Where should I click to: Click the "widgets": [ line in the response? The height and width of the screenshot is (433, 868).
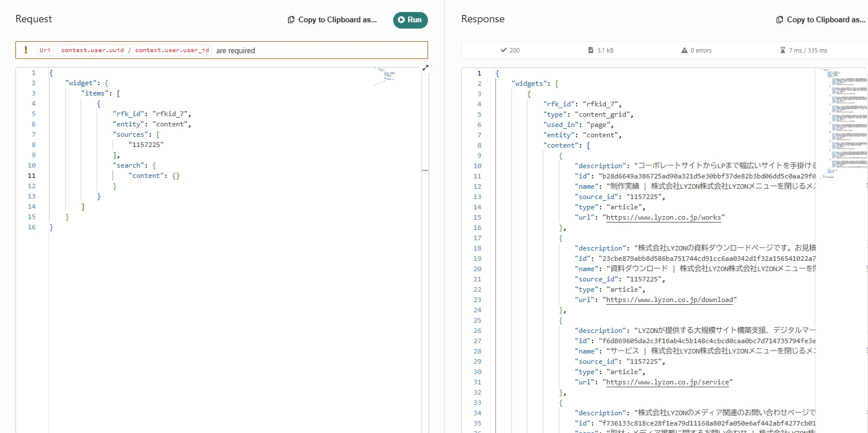click(x=535, y=84)
